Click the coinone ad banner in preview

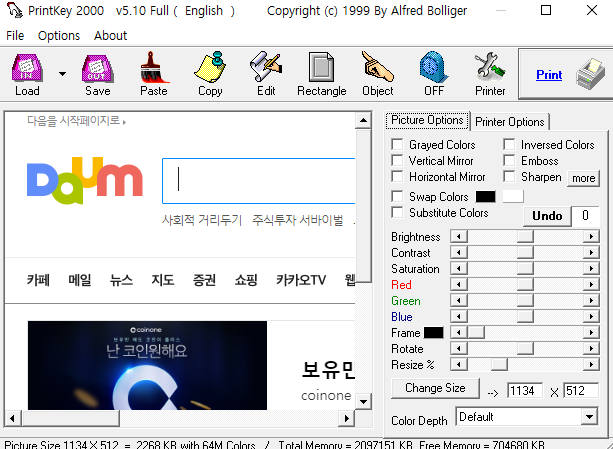click(147, 365)
